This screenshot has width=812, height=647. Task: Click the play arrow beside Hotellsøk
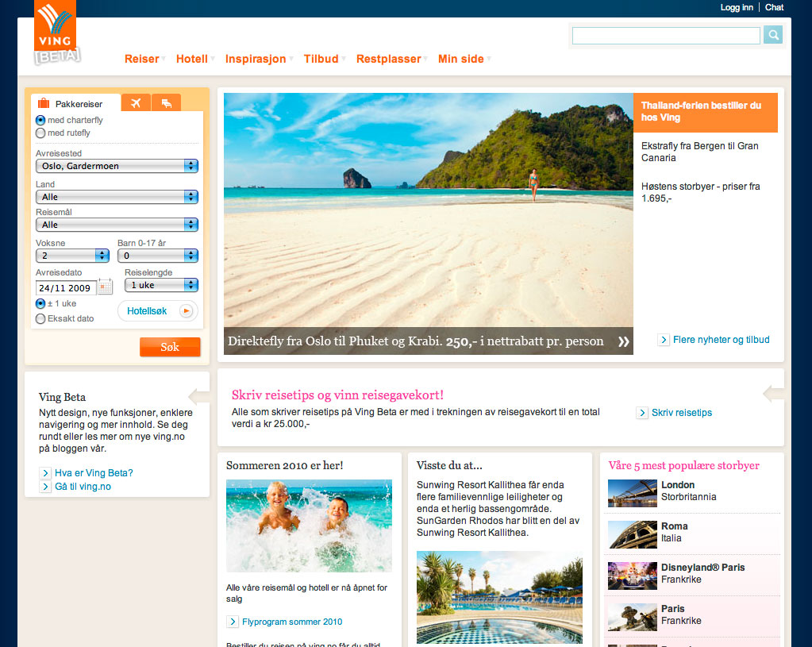tap(186, 311)
